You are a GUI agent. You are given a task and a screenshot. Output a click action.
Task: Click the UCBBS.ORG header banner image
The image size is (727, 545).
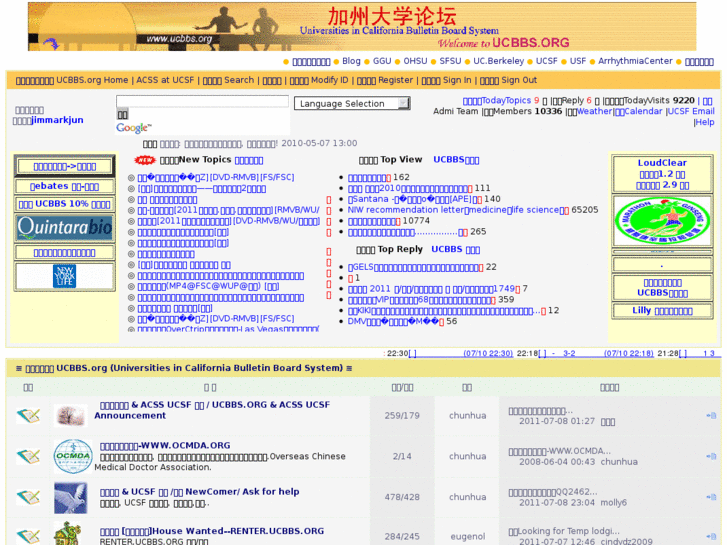[362, 26]
